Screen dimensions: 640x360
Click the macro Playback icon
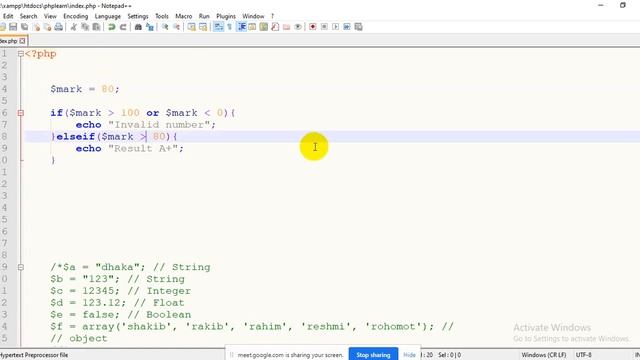pos(336,27)
